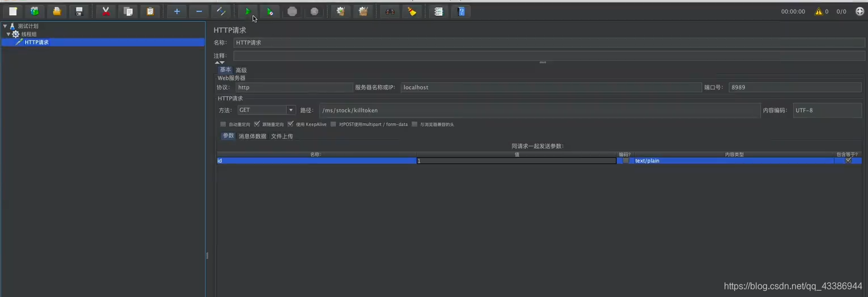Image resolution: width=868 pixels, height=297 pixels.
Task: Open the 消息体数据 tab
Action: tap(252, 136)
